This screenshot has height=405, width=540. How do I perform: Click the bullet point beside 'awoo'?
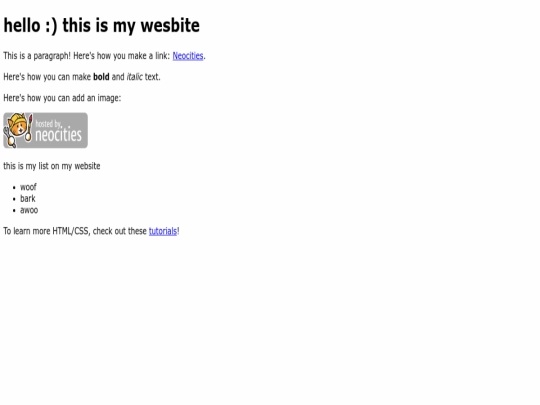(x=14, y=211)
